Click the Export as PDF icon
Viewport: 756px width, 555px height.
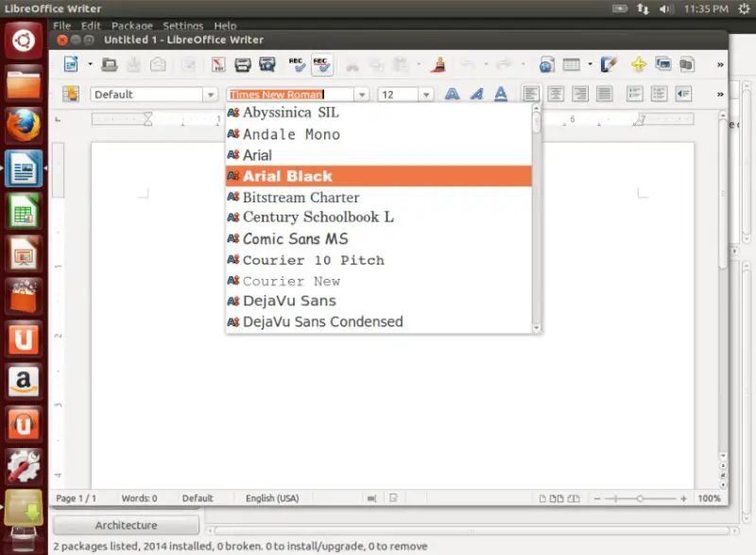(218, 64)
